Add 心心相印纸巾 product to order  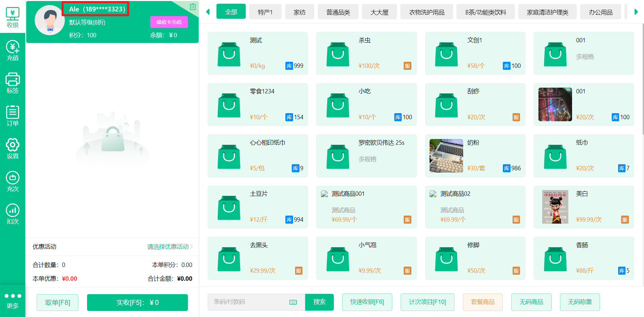(x=258, y=156)
